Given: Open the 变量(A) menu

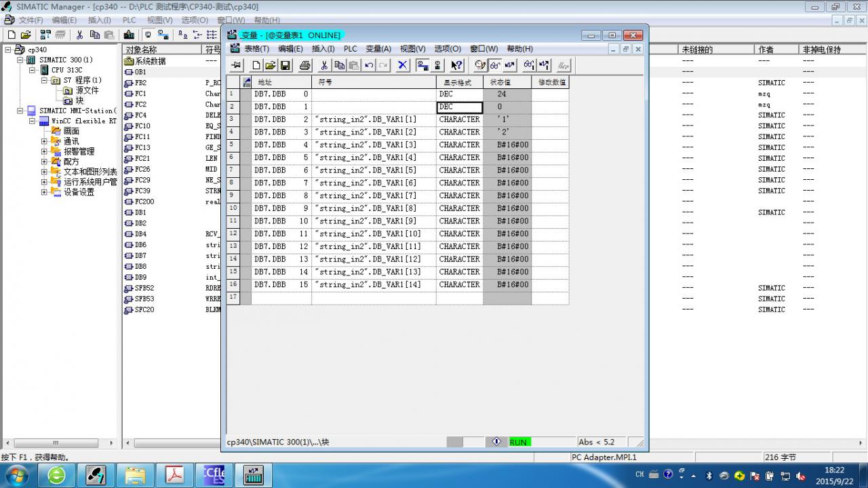Looking at the screenshot, I should click(x=378, y=49).
